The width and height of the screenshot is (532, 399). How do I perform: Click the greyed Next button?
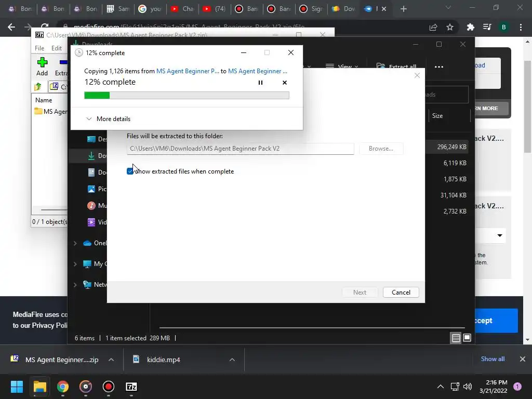360,292
